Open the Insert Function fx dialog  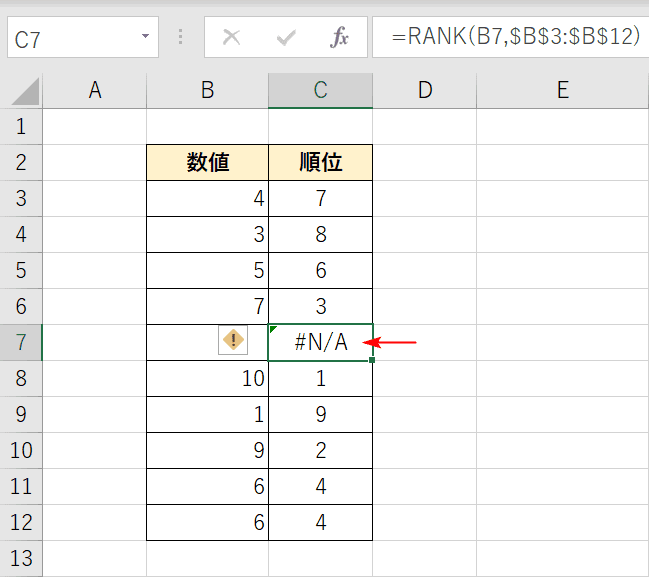[339, 37]
